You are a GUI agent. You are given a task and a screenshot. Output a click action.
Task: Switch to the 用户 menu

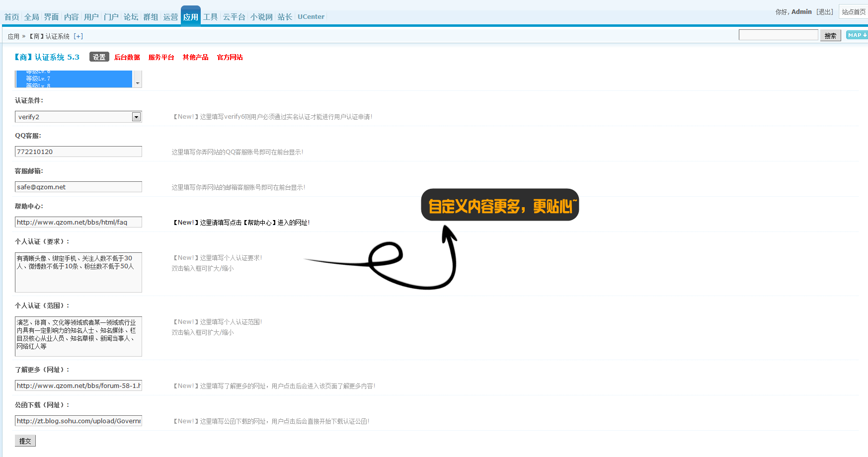tap(91, 17)
